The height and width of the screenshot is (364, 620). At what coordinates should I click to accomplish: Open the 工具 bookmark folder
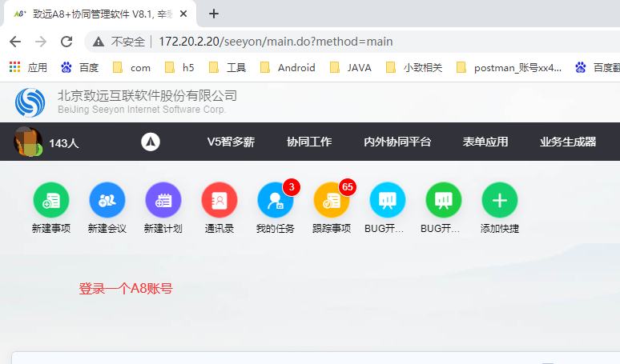click(227, 67)
